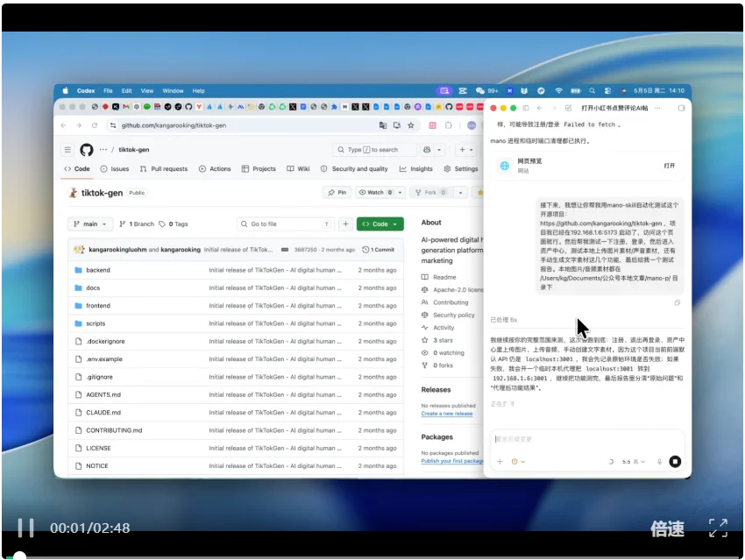Switch to the Pull requests tab

(x=164, y=168)
